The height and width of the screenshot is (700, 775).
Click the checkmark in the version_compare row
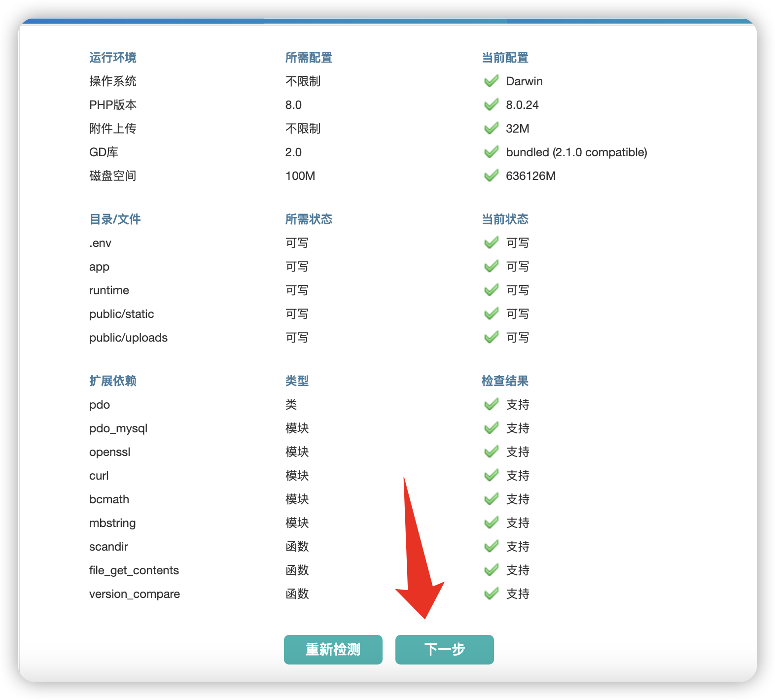[x=491, y=594]
